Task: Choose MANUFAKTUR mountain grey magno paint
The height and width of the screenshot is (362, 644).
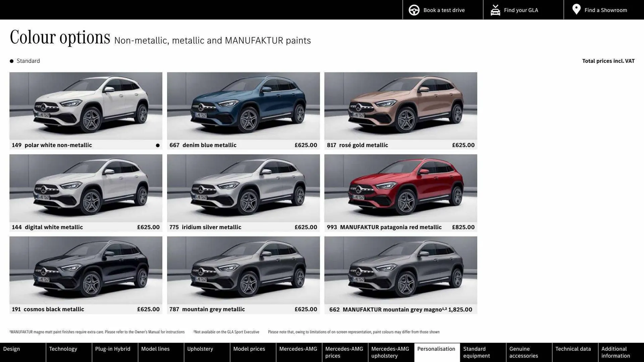Action: [x=400, y=270]
